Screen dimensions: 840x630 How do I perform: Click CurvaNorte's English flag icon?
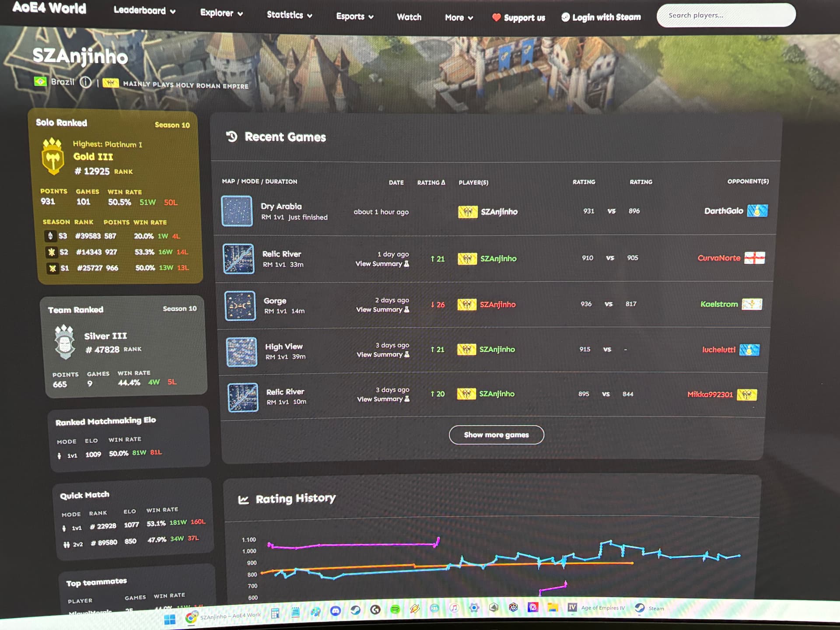[x=755, y=258]
